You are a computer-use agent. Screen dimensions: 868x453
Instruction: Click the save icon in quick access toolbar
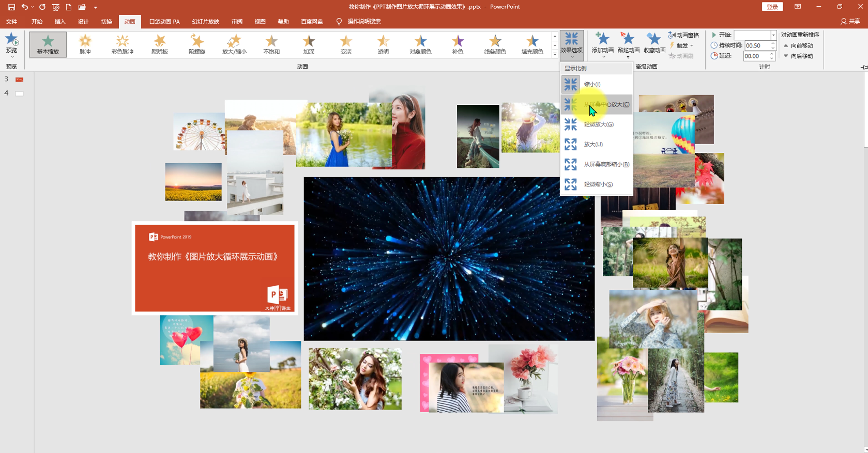(x=11, y=7)
